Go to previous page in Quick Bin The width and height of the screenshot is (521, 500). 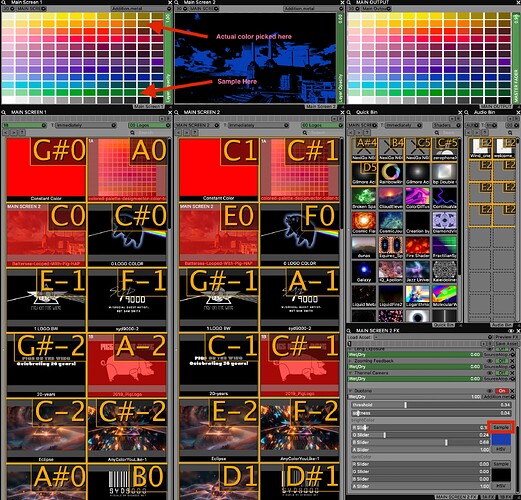[351, 133]
